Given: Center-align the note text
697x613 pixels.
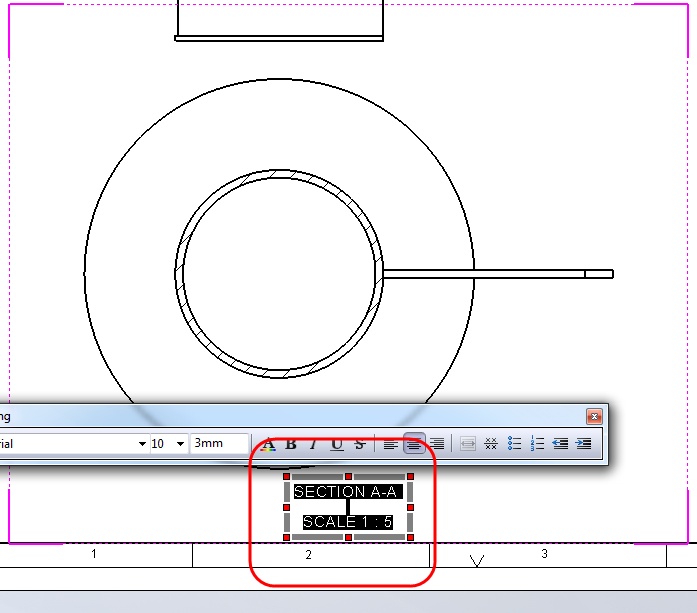Looking at the screenshot, I should pos(414,444).
